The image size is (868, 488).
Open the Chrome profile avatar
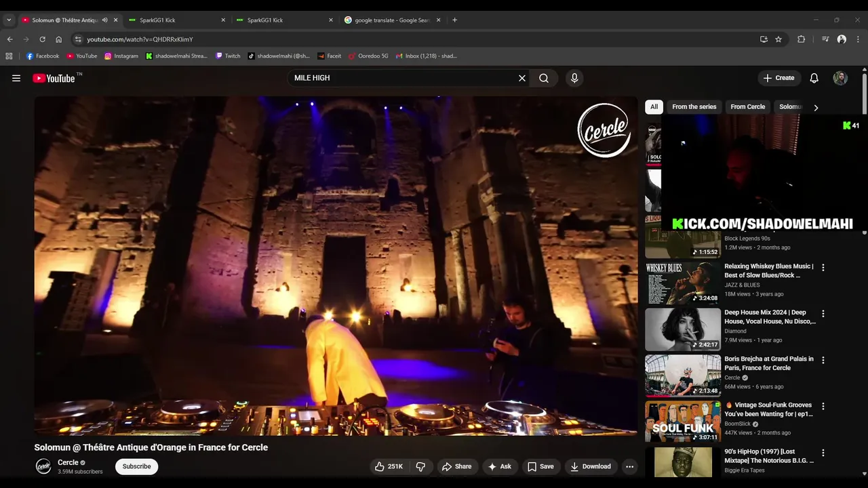coord(842,39)
